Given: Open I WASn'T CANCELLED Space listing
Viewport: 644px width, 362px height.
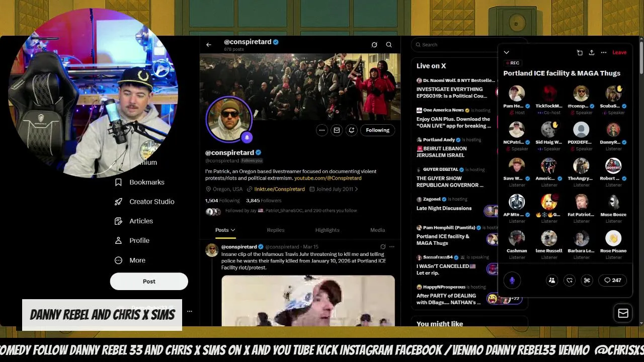Looking at the screenshot, I should (456, 265).
